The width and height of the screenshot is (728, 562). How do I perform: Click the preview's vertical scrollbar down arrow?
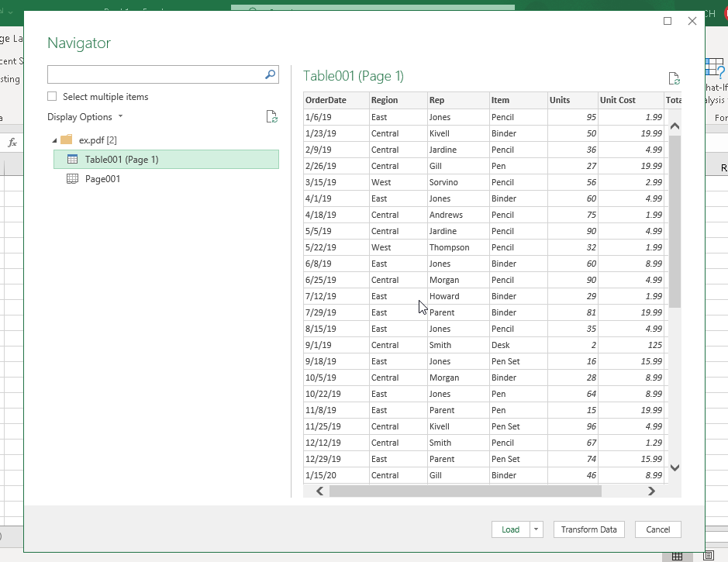coord(675,467)
